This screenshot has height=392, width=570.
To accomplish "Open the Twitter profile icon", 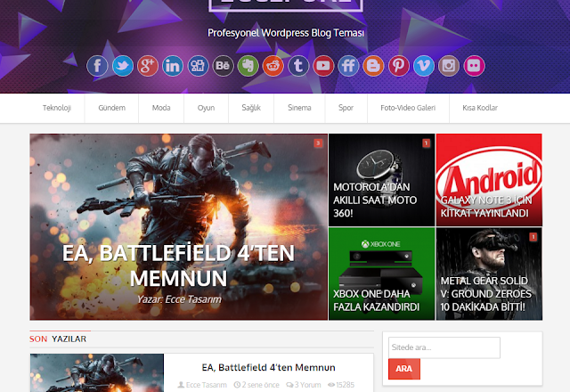I will point(122,66).
